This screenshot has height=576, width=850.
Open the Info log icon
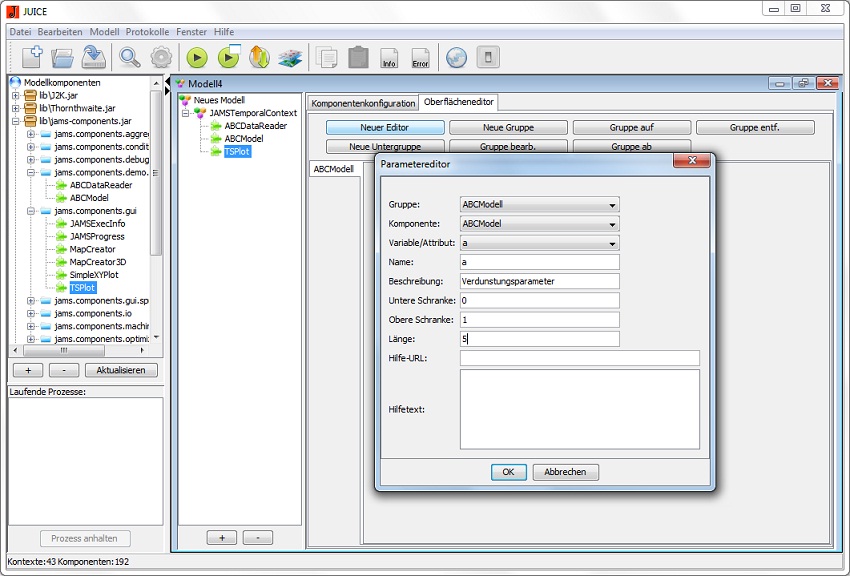pos(389,58)
